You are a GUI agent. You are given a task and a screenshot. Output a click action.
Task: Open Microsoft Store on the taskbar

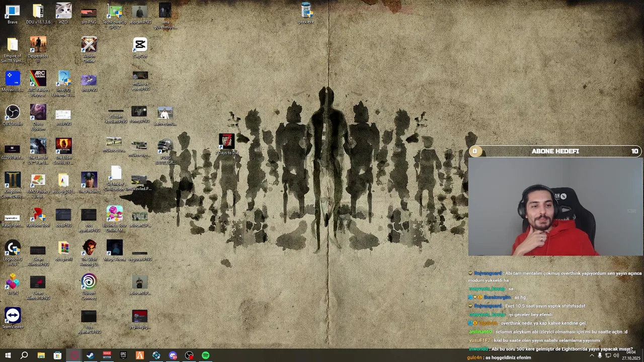pos(57,355)
